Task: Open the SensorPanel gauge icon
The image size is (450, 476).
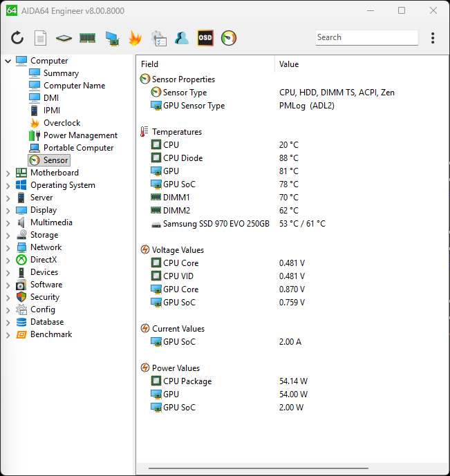Action: pos(229,38)
